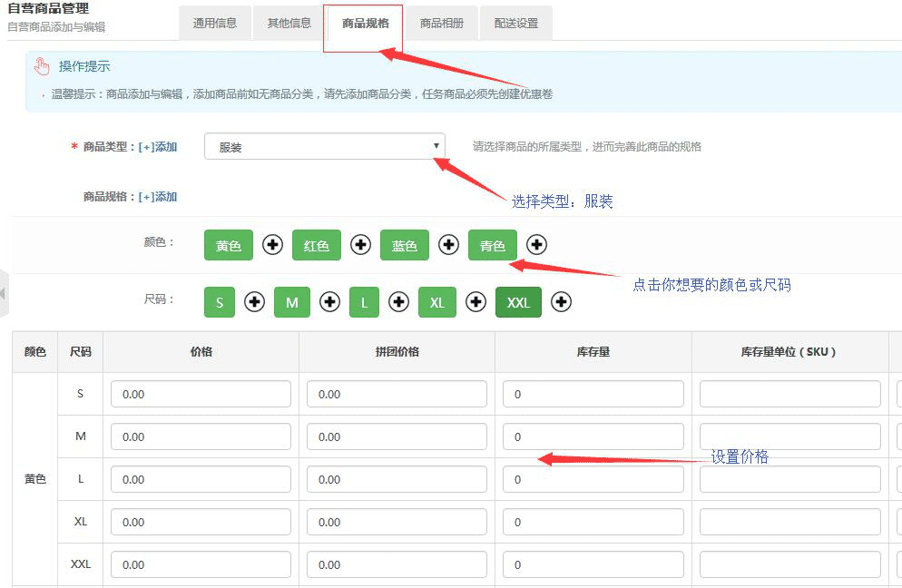Click the plus icon after size XL
The height and width of the screenshot is (588, 902).
coord(476,302)
